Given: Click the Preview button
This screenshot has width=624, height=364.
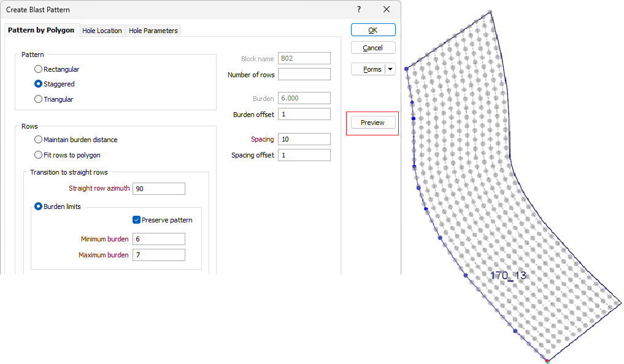Looking at the screenshot, I should (x=372, y=123).
